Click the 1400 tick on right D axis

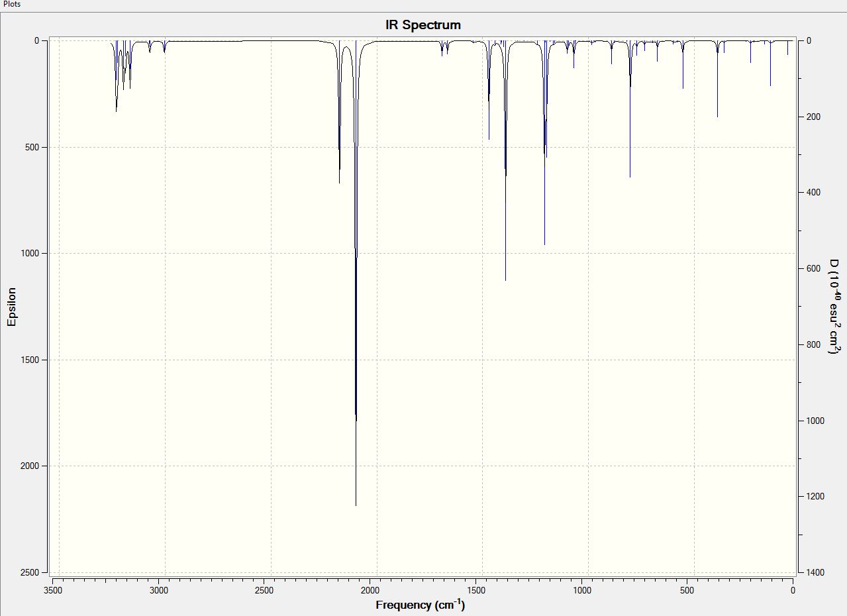tap(816, 572)
